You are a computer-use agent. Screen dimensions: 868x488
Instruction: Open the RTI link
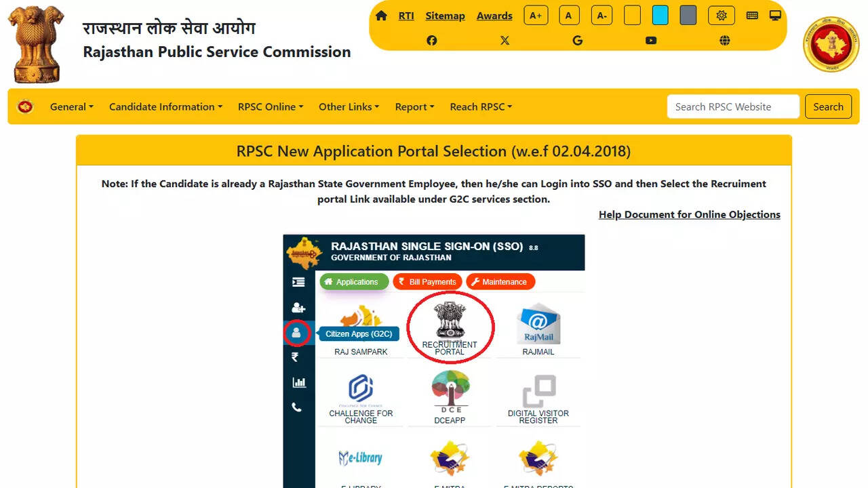406,16
